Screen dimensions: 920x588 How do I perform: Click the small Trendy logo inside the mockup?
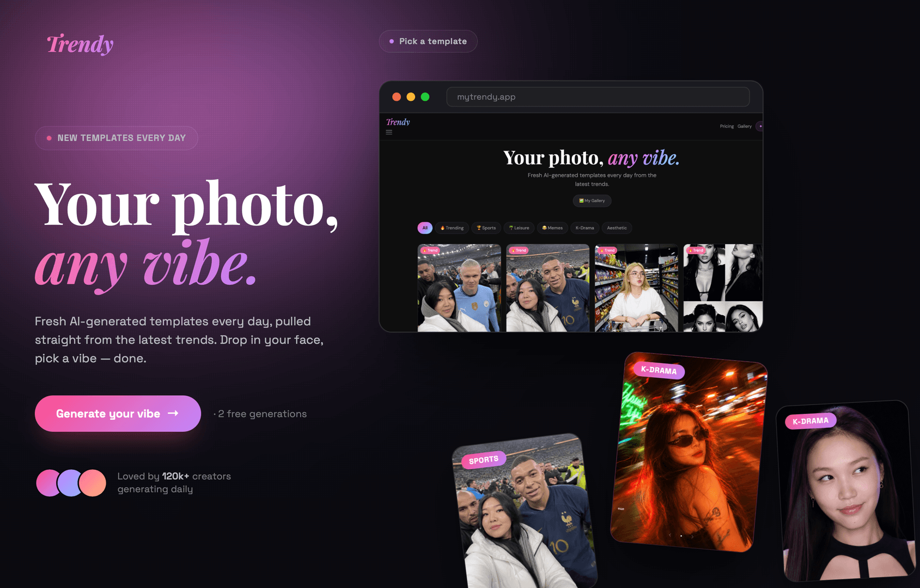pyautogui.click(x=398, y=122)
